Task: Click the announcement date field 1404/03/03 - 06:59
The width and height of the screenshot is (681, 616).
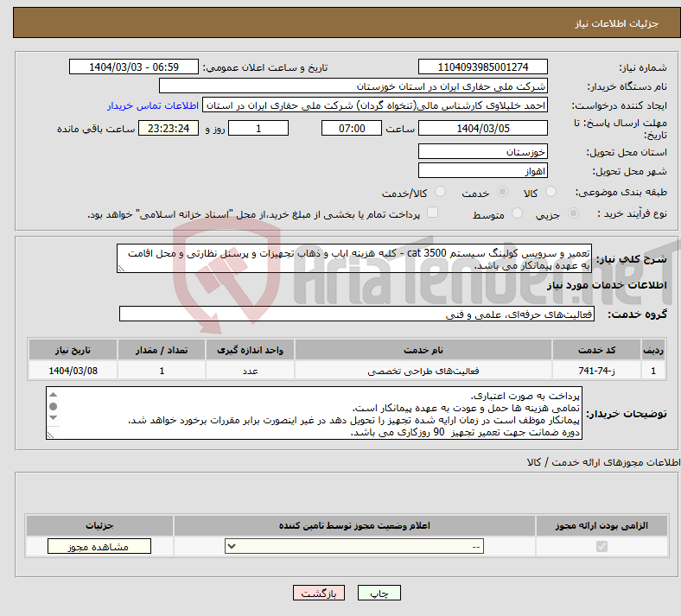Action: pos(134,67)
